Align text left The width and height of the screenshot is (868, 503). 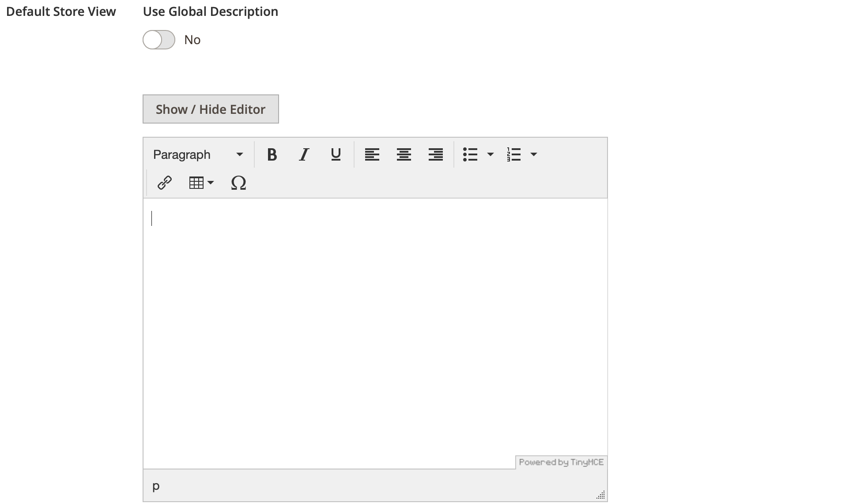[x=372, y=154]
